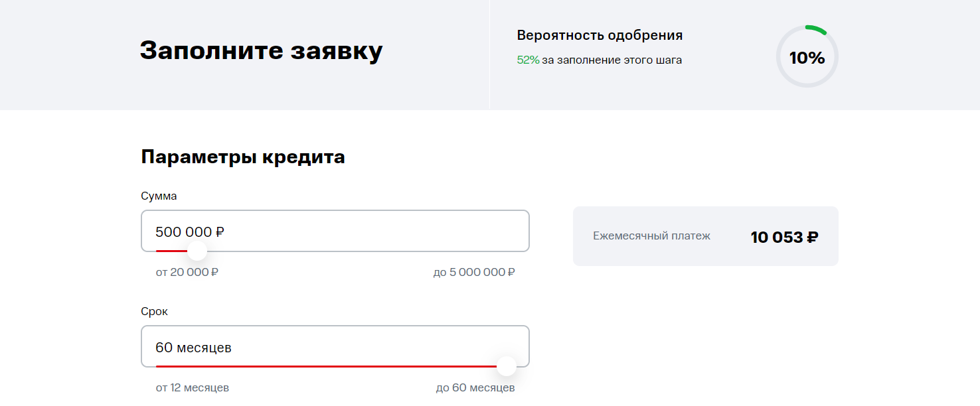980x406 pixels.
Task: Click the middle of the red term slider track
Action: click(x=327, y=366)
